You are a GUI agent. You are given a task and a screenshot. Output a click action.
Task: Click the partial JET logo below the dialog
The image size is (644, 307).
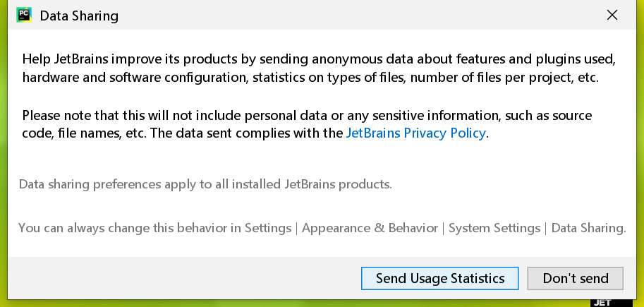coord(601,302)
